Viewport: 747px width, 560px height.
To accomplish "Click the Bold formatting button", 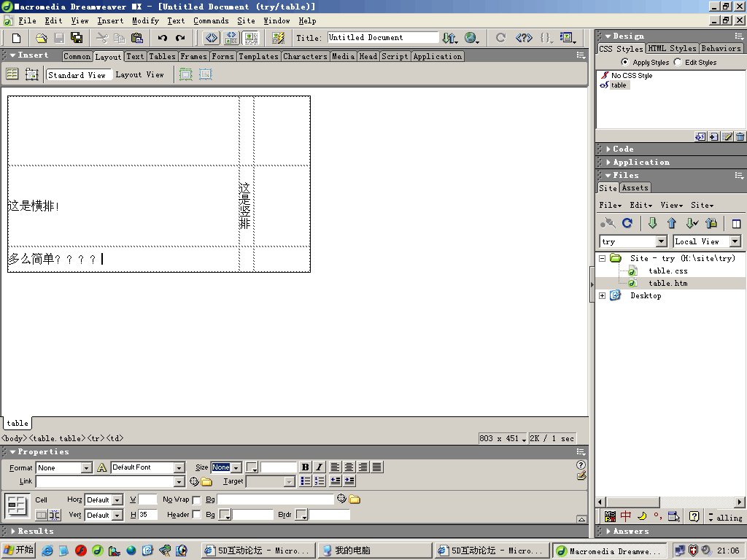I will point(305,467).
